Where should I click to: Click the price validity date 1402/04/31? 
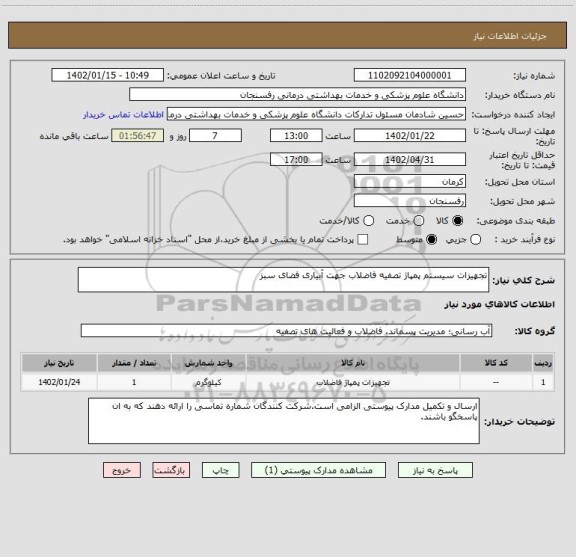click(x=410, y=159)
